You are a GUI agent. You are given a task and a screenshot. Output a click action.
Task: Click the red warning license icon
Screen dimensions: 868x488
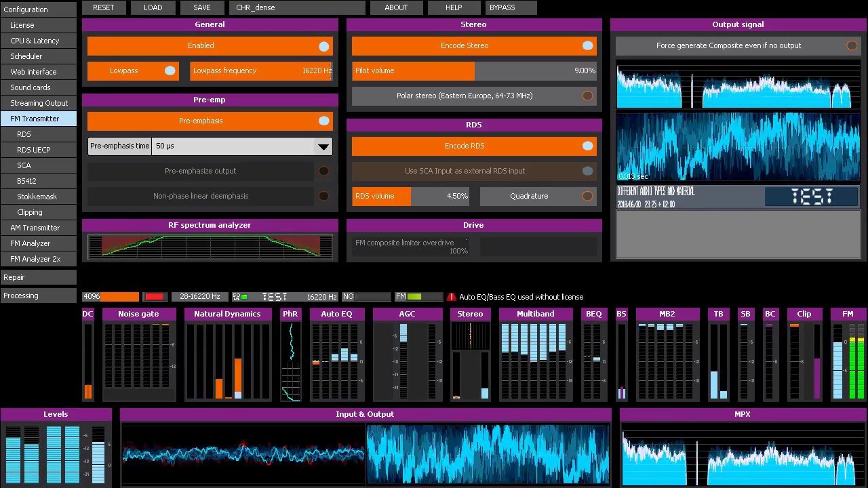[x=452, y=297]
